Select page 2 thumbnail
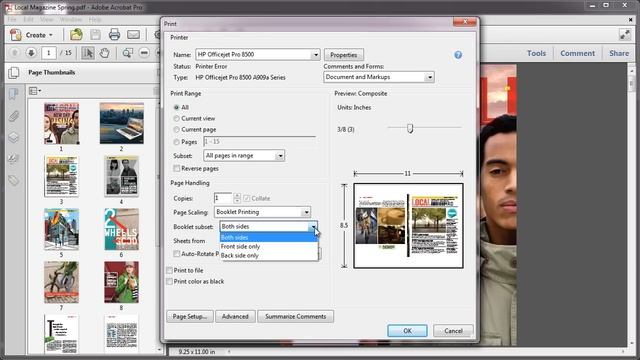 pos(122,123)
